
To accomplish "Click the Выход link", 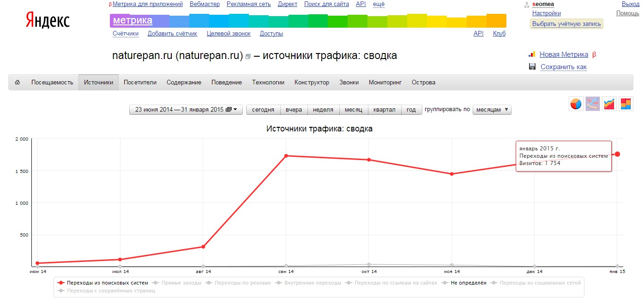I will coord(631,4).
